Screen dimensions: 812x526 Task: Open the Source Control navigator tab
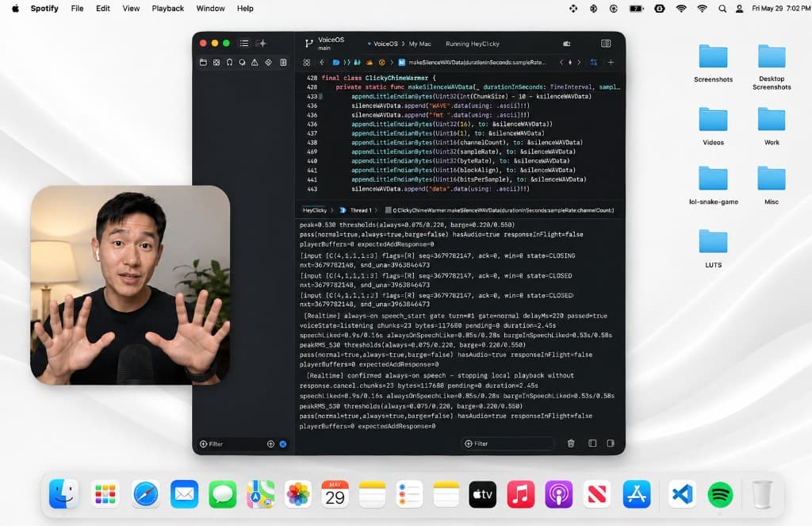(x=216, y=62)
